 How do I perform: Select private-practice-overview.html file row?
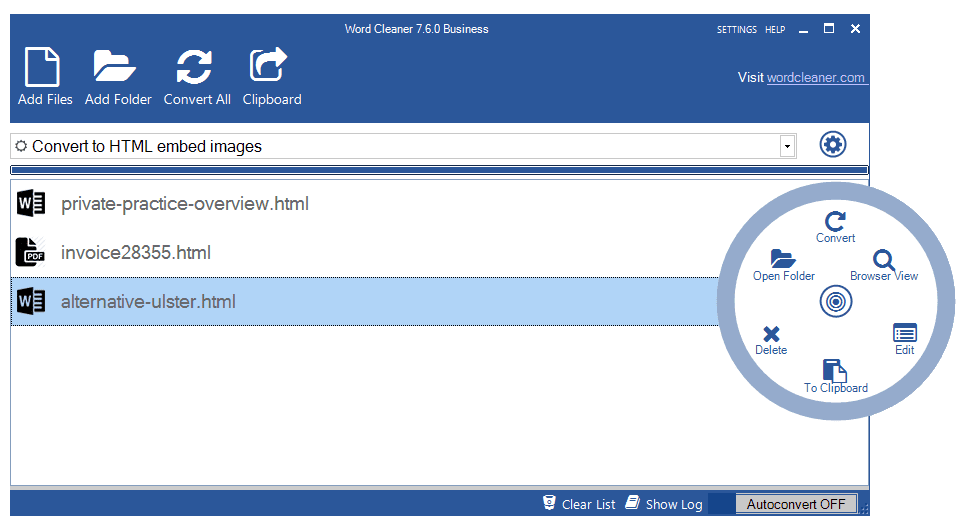(365, 204)
